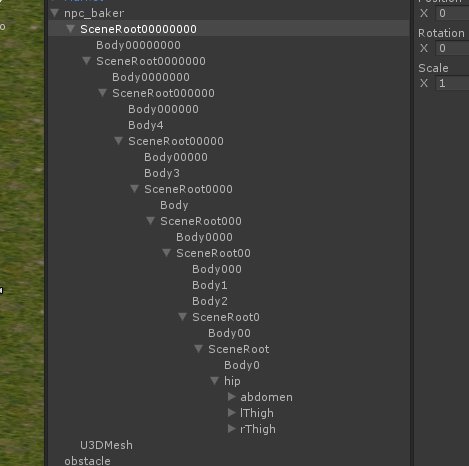Screen dimensions: 469x466
Task: Click the Position X value field
Action: click(x=452, y=13)
